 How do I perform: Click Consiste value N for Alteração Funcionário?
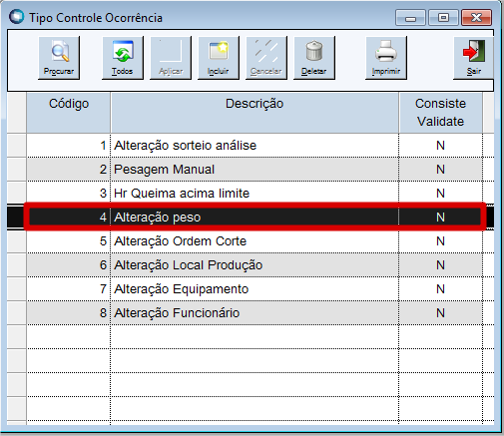[440, 313]
